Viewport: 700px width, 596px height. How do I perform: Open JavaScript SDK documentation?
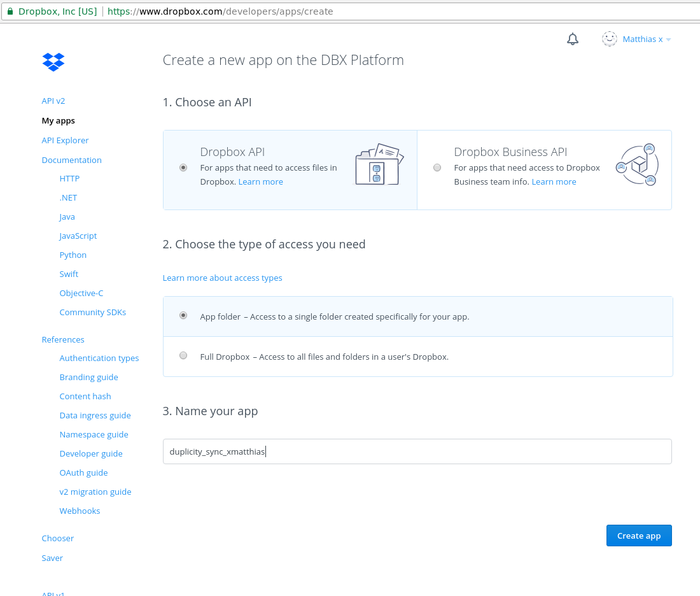pyautogui.click(x=78, y=236)
